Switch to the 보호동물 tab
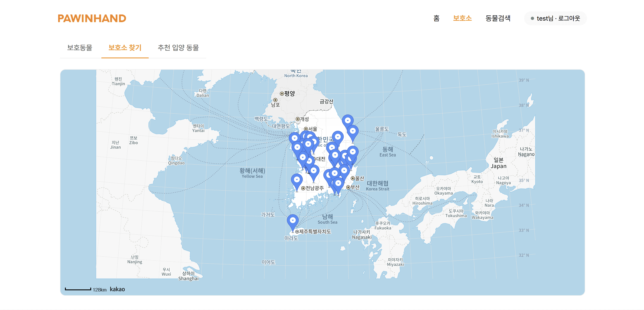This screenshot has height=310, width=644. [x=80, y=48]
